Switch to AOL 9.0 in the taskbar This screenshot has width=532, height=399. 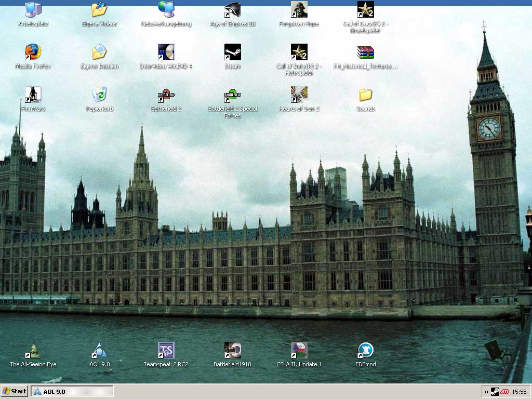pos(72,391)
